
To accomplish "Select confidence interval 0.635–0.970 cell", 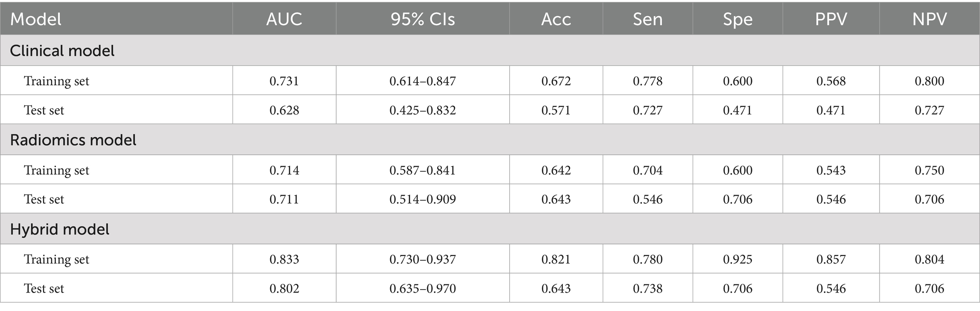I will (422, 289).
